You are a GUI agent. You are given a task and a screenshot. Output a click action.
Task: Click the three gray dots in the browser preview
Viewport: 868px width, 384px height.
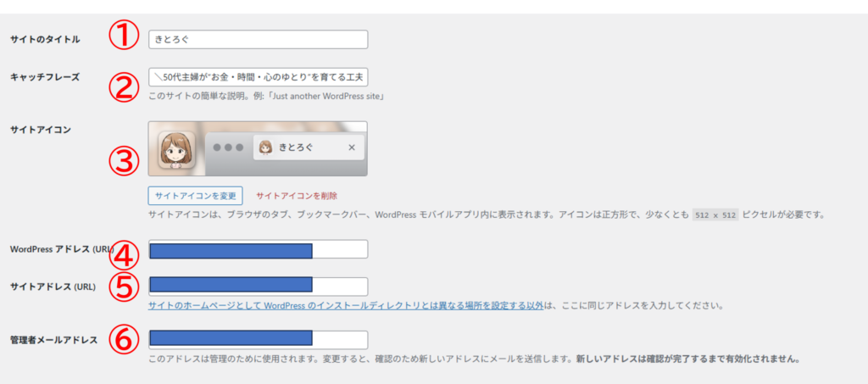228,147
